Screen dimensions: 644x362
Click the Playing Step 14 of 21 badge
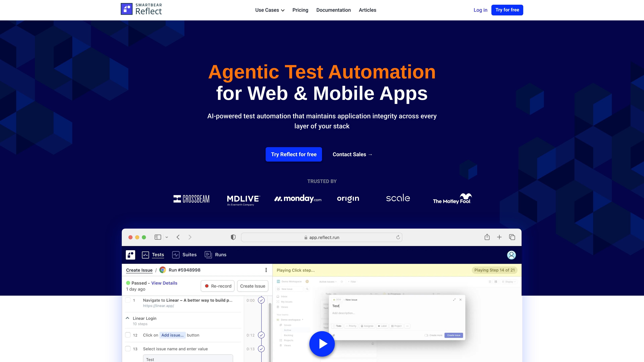(x=494, y=270)
